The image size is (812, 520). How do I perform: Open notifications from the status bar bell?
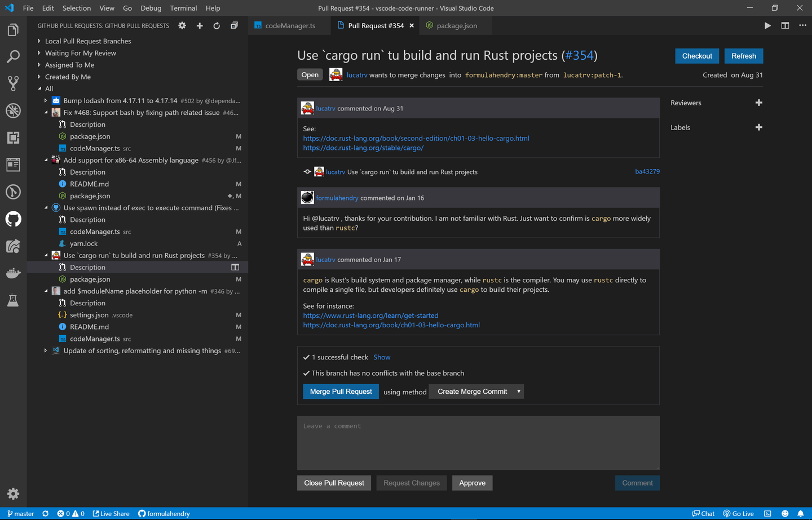tap(801, 513)
